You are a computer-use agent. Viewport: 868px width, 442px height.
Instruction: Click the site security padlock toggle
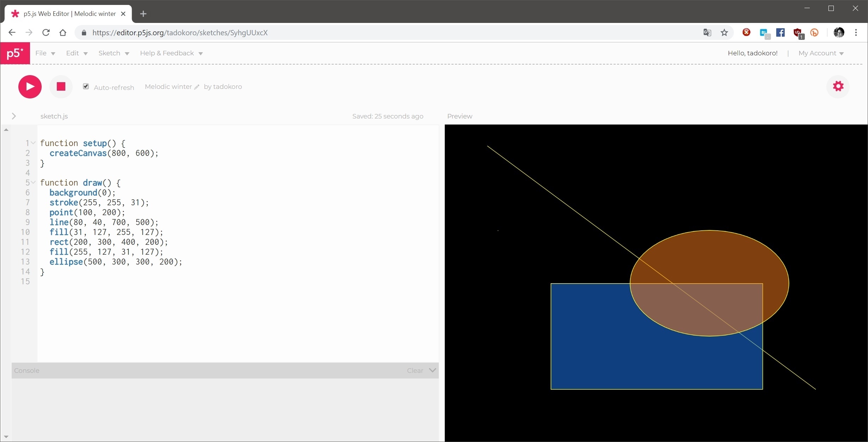tap(84, 32)
